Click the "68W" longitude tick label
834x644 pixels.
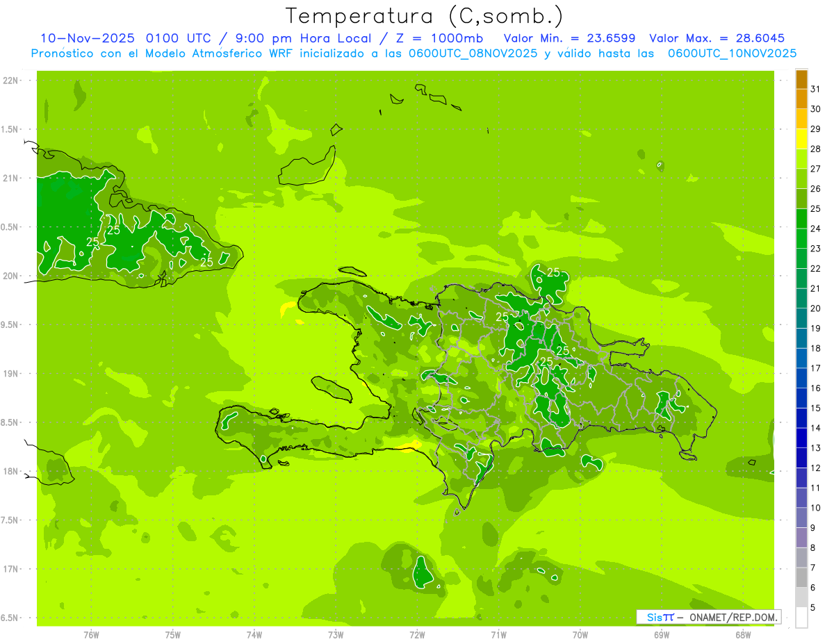pos(743,634)
